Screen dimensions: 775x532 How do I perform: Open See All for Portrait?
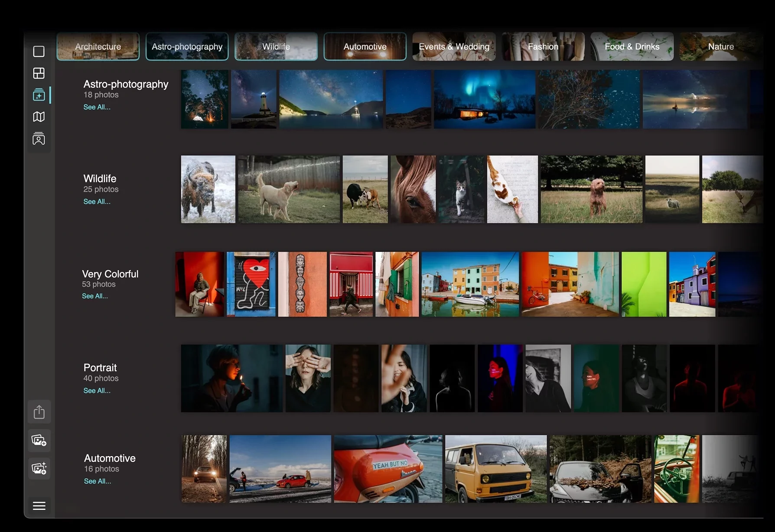(x=97, y=391)
